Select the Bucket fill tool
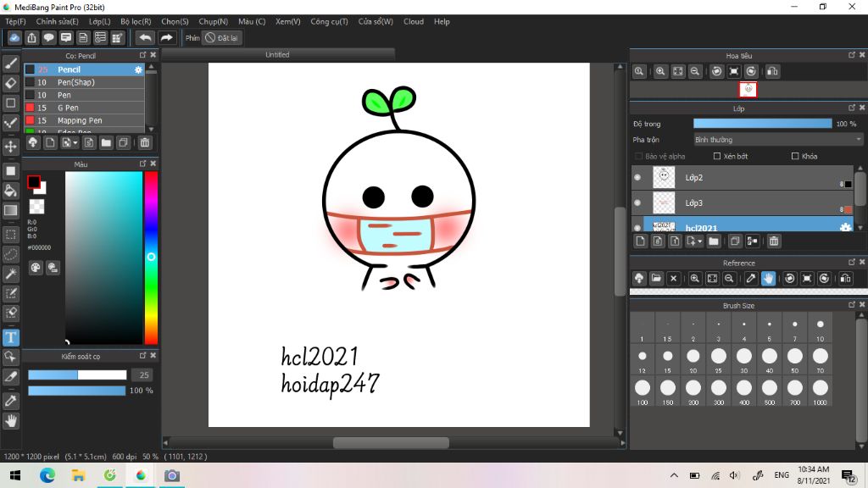 coord(11,191)
